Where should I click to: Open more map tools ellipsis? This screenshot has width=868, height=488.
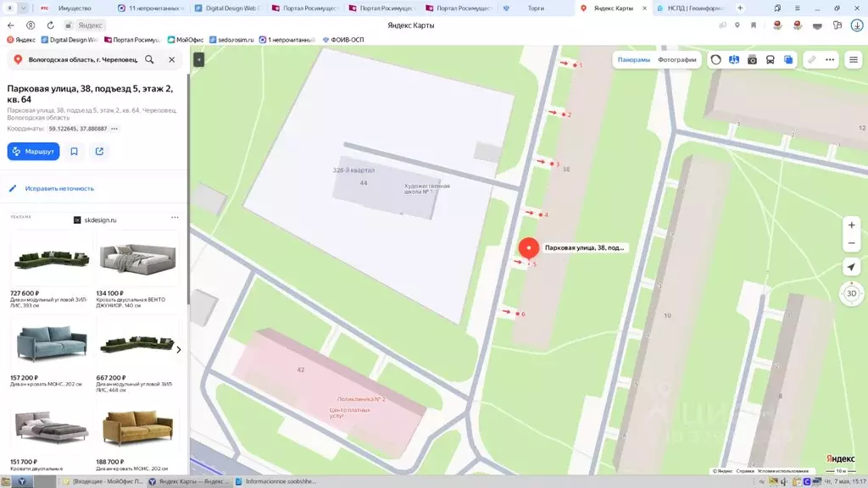coord(830,60)
